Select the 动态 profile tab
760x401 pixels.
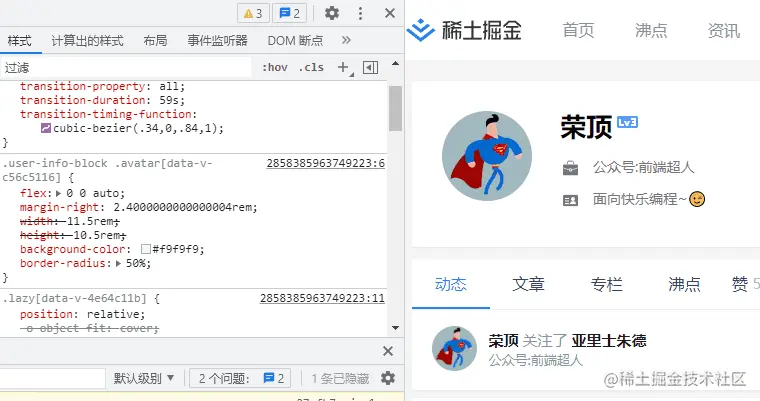[x=451, y=284]
